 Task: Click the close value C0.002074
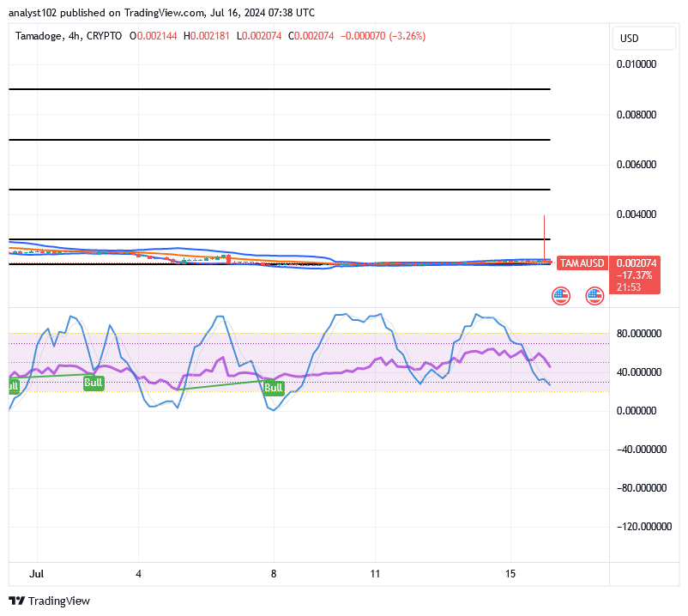311,36
